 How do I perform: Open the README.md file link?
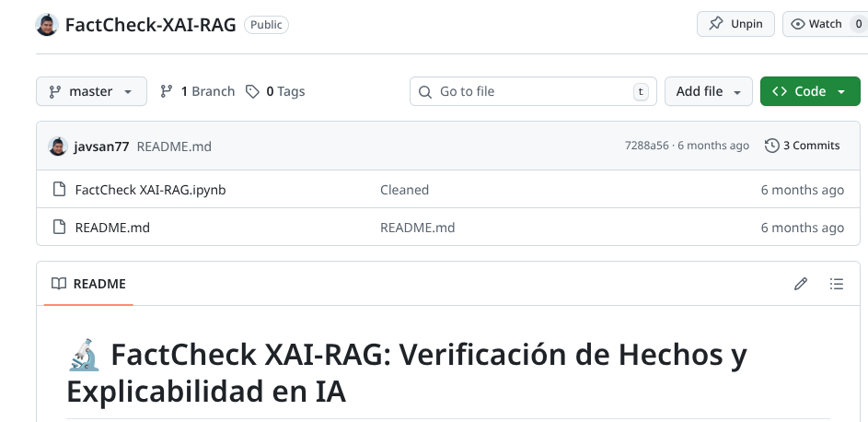point(112,228)
